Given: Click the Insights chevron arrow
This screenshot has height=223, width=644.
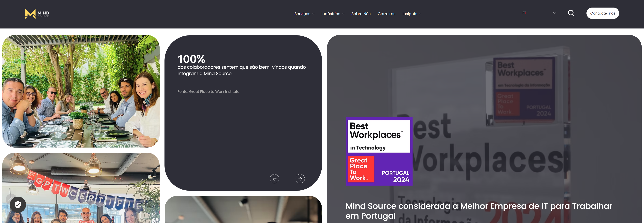Looking at the screenshot, I should click(x=420, y=14).
